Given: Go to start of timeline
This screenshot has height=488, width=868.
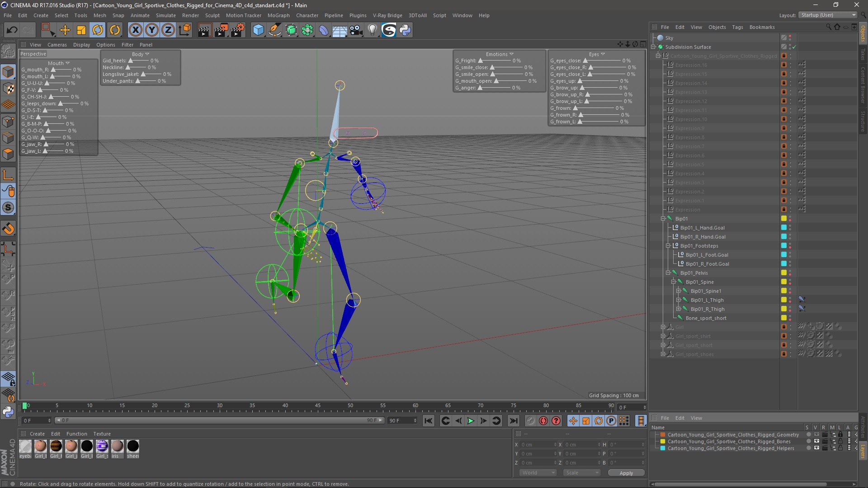Looking at the screenshot, I should pyautogui.click(x=429, y=421).
